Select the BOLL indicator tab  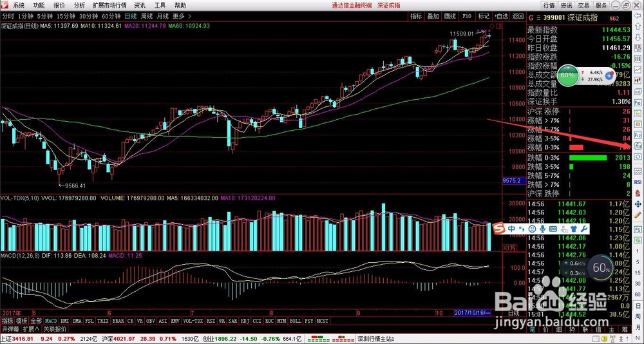click(295, 321)
